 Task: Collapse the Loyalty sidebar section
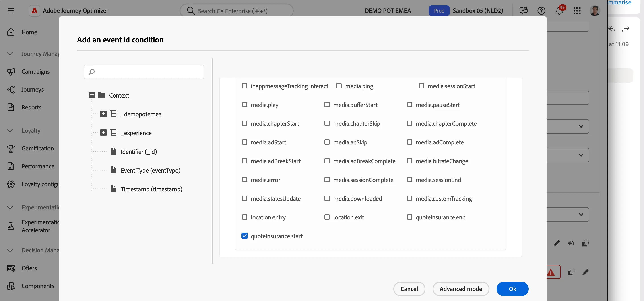10,131
